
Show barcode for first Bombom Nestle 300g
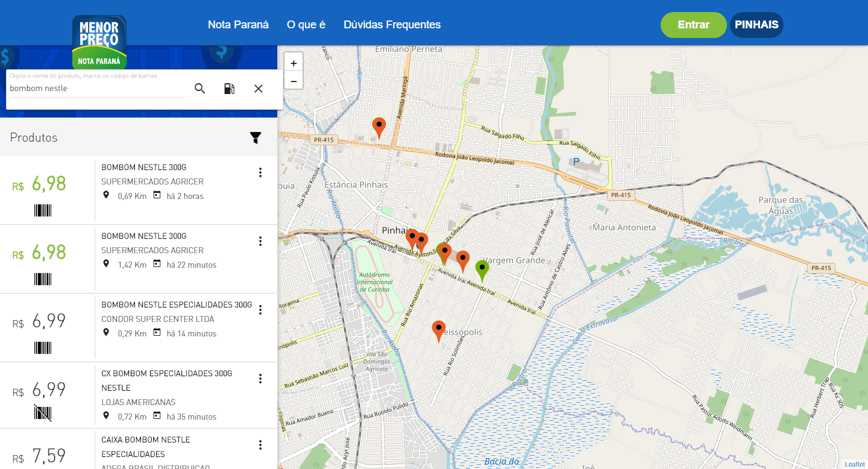43,210
